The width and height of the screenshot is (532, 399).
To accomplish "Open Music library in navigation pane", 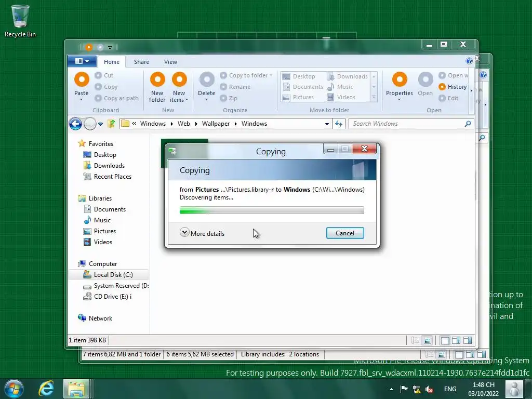I will coord(102,220).
